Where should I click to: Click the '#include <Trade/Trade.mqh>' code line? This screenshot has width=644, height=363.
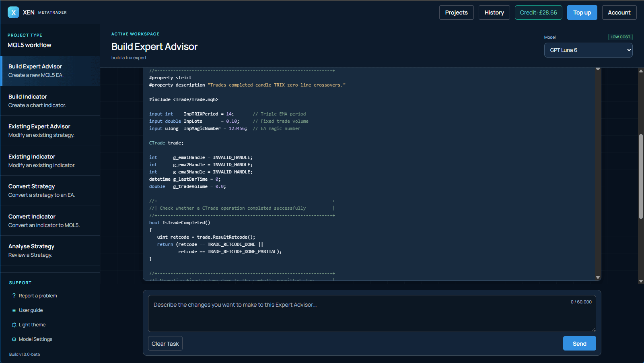click(x=183, y=99)
